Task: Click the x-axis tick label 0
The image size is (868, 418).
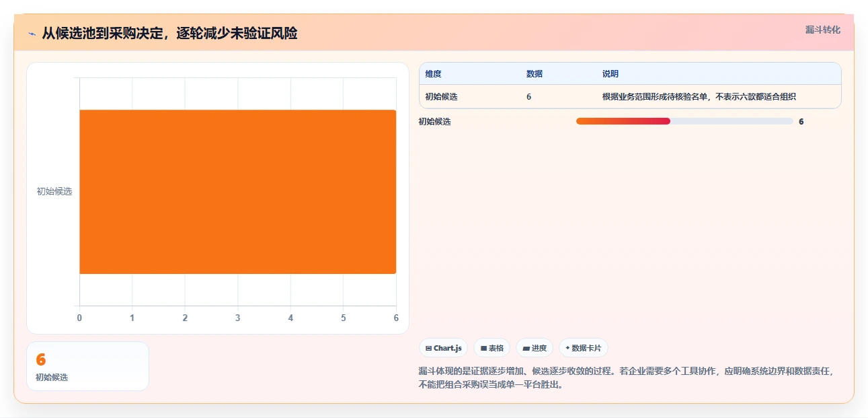Action: tap(79, 318)
